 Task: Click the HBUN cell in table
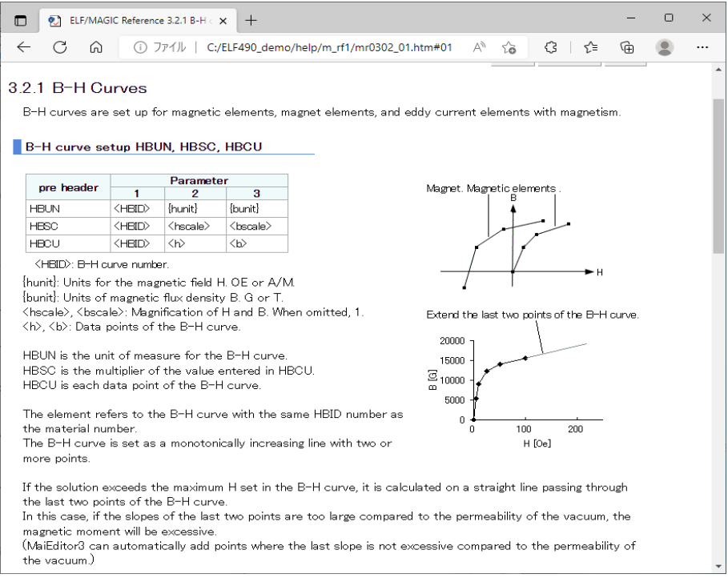(x=68, y=209)
